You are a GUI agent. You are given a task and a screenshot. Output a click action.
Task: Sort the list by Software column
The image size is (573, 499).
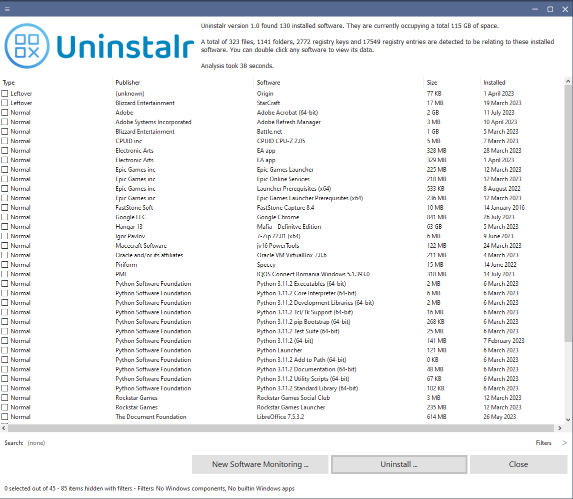click(x=268, y=83)
